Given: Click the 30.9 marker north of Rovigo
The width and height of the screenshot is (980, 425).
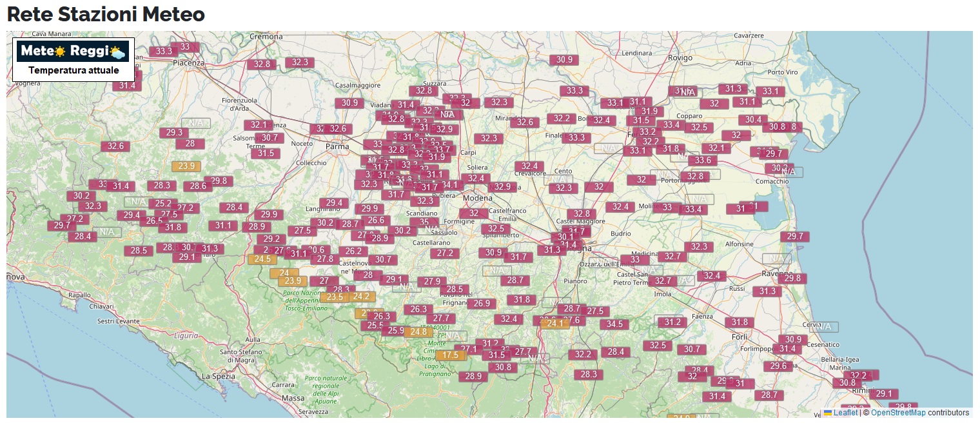Looking at the screenshot, I should (563, 60).
